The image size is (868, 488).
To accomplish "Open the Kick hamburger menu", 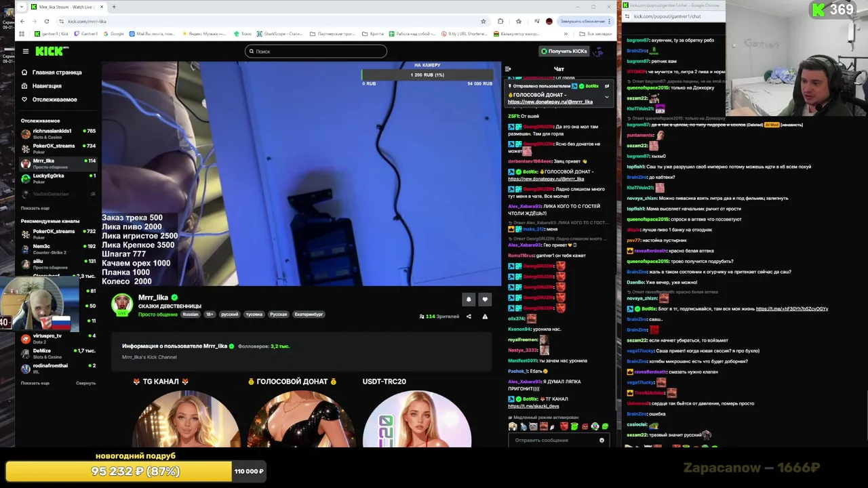I will tap(25, 51).
